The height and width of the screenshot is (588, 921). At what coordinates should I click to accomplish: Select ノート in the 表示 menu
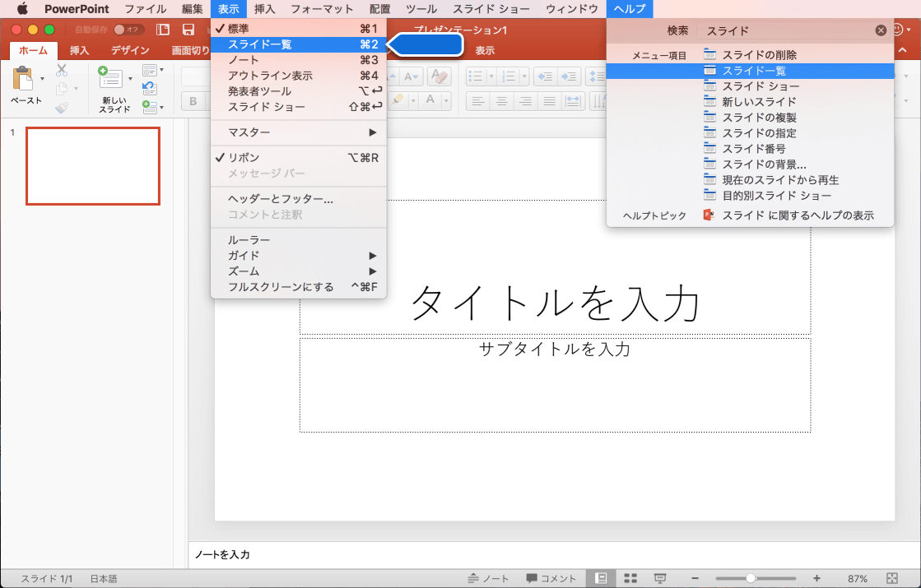(x=299, y=60)
